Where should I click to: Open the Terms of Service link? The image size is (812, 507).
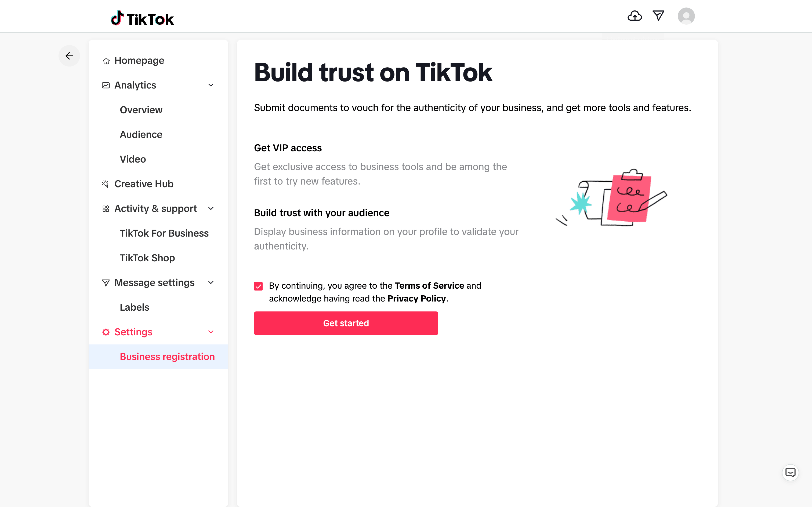coord(429,286)
